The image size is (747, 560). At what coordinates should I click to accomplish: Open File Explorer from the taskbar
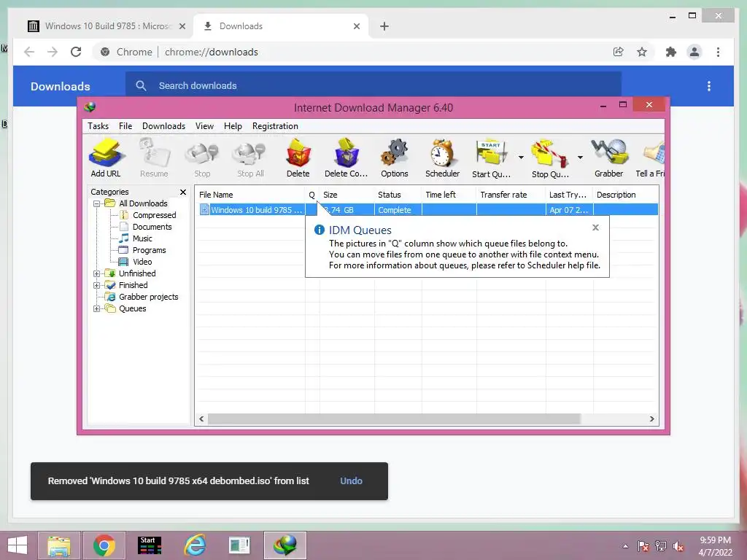(59, 545)
